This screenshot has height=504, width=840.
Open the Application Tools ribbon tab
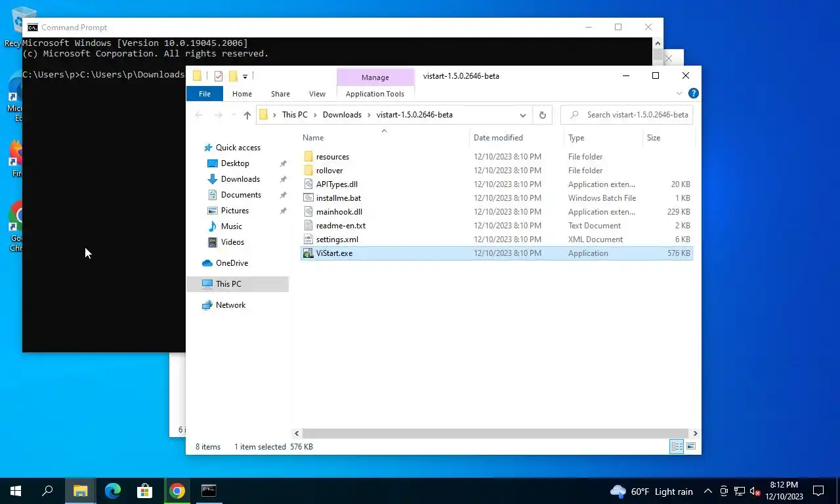pos(375,94)
